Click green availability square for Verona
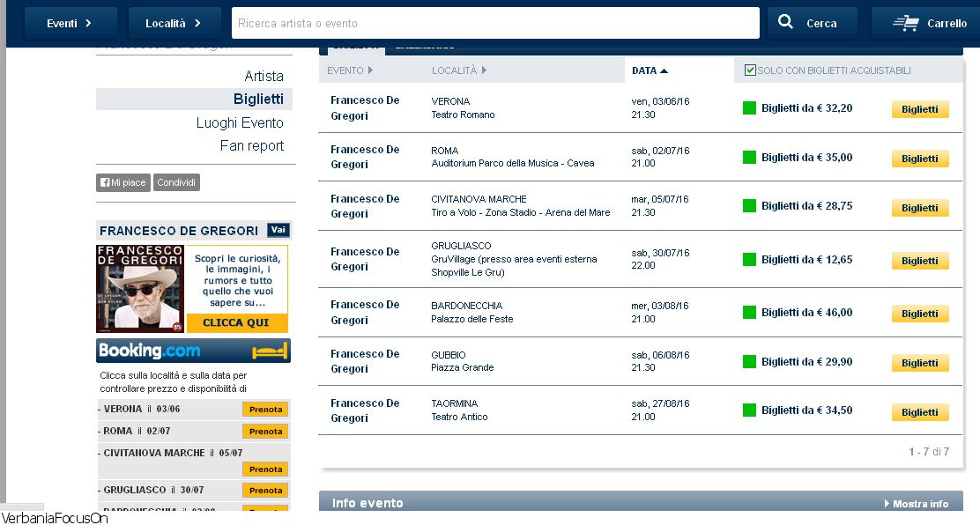The image size is (980, 525). coord(749,108)
